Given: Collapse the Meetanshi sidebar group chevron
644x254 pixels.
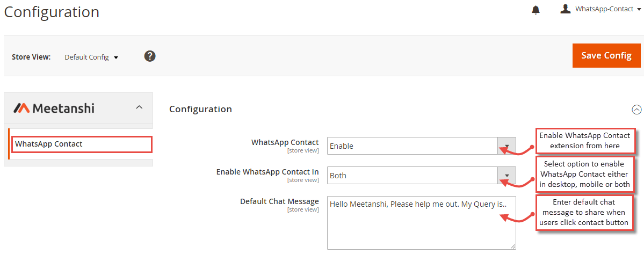Looking at the screenshot, I should coord(139,107).
